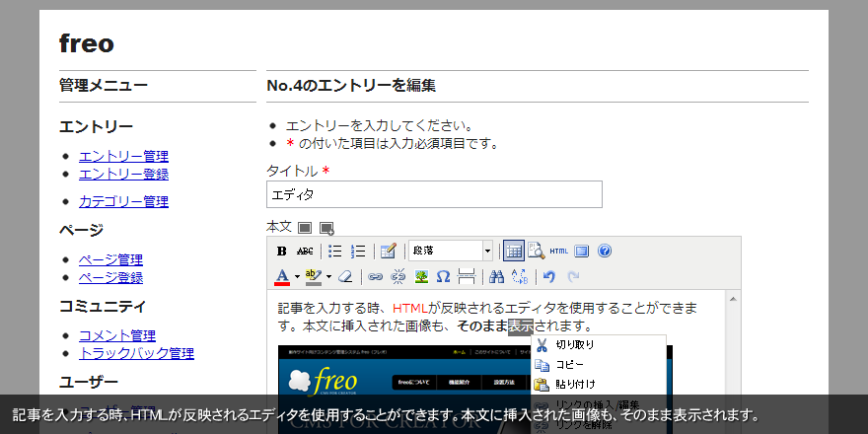Insert a numbered list
The image size is (868, 434).
point(358,251)
